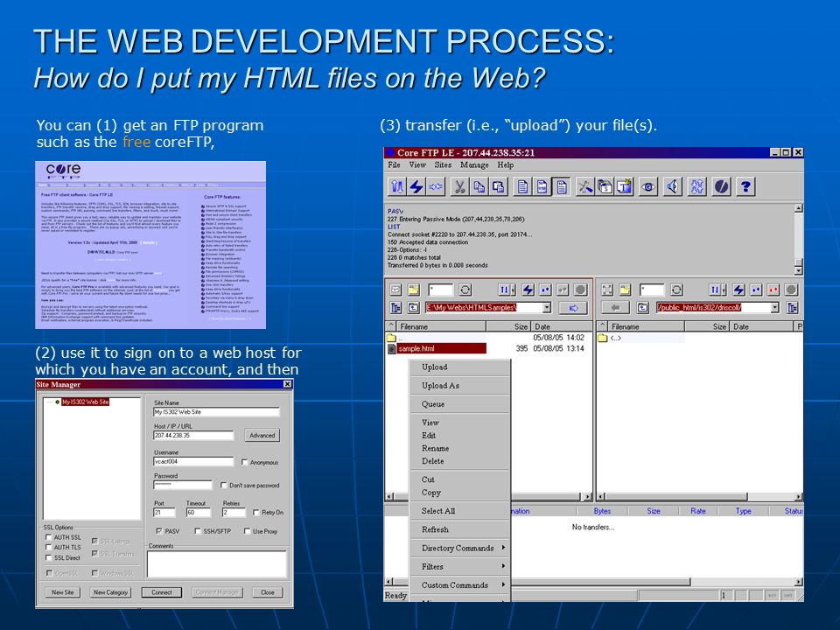
Task: Click the stop circle icon in local pane
Action: coord(580,290)
